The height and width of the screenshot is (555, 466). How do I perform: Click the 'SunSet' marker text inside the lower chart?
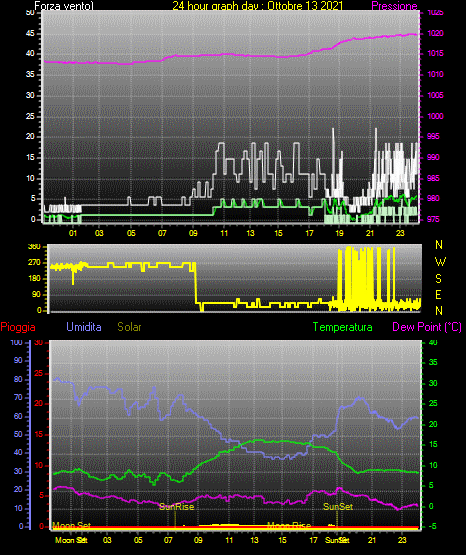(338, 507)
